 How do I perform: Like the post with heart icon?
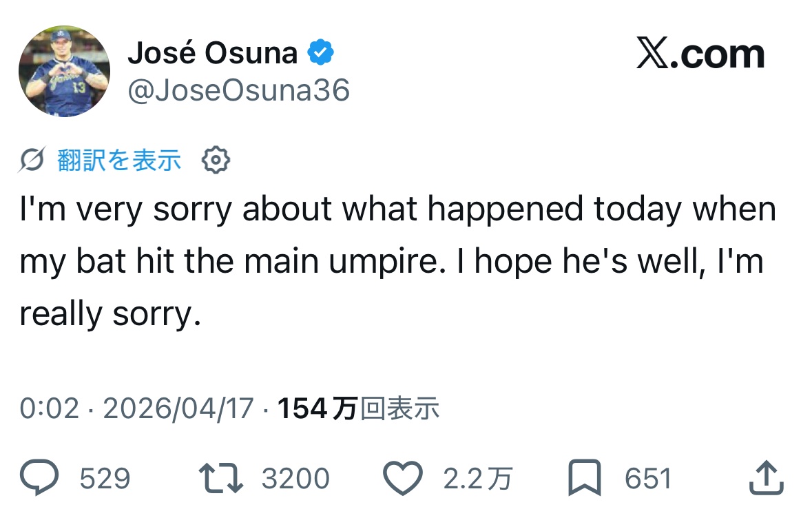point(402,479)
